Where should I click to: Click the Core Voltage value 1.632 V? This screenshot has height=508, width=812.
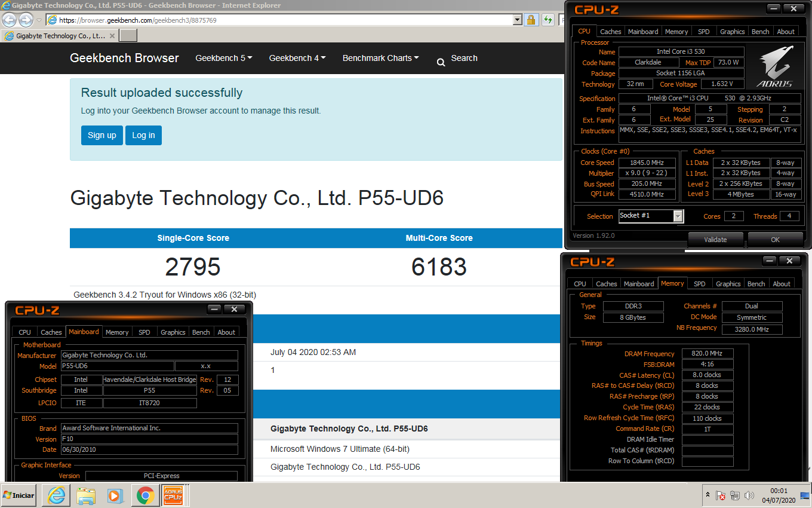(x=721, y=84)
